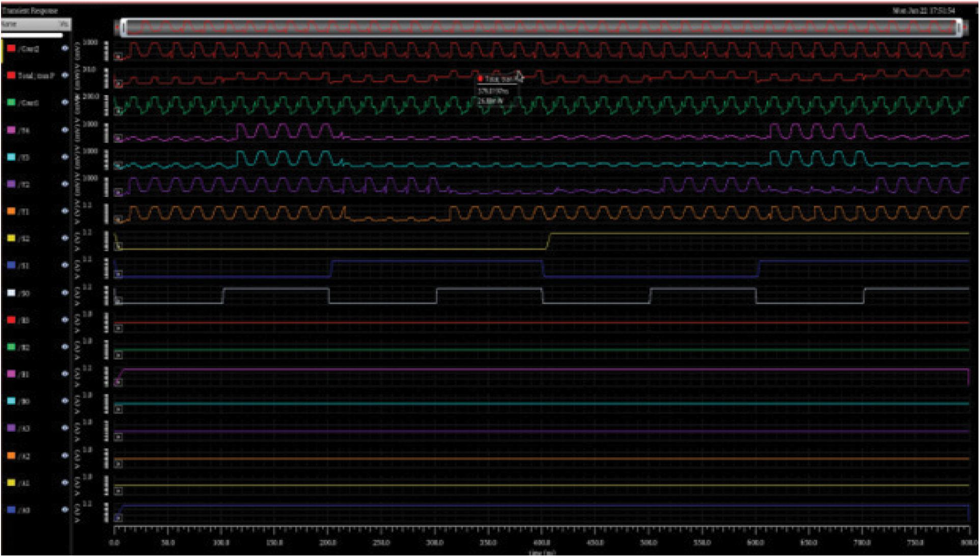Click trace marker box on /S1 waveform

pos(118,274)
